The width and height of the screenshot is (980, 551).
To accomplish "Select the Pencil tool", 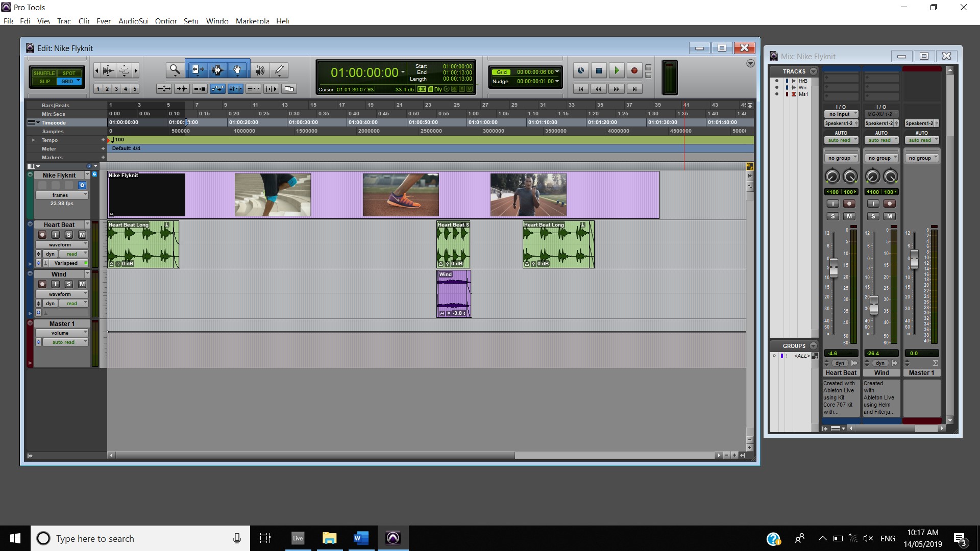I will [279, 70].
